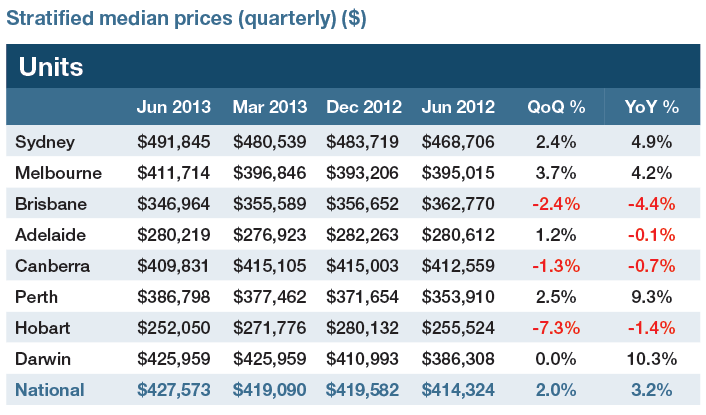The image size is (706, 415).
Task: Select the Sydney row label
Action: pos(45,142)
